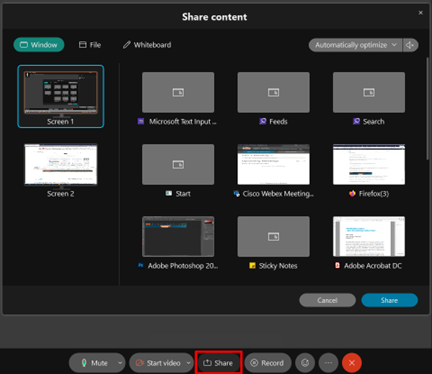Screen dimensions: 432x374
Task: Click the Whiteboard pencil icon
Action: (x=127, y=45)
